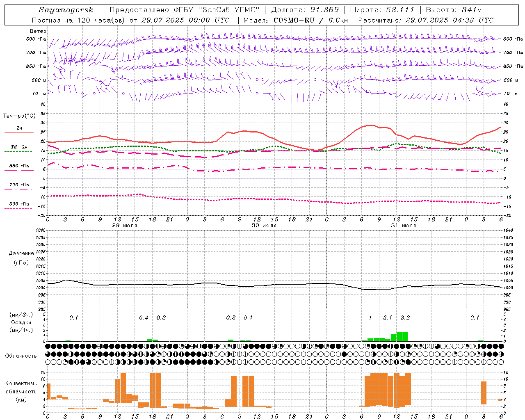Select the "Облачность" cloud cover label

[21, 356]
